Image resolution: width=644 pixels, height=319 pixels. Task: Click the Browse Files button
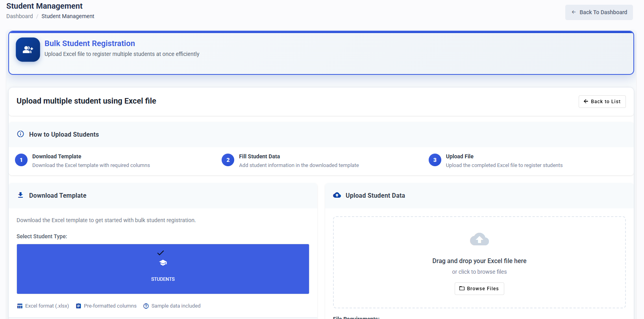pos(479,289)
